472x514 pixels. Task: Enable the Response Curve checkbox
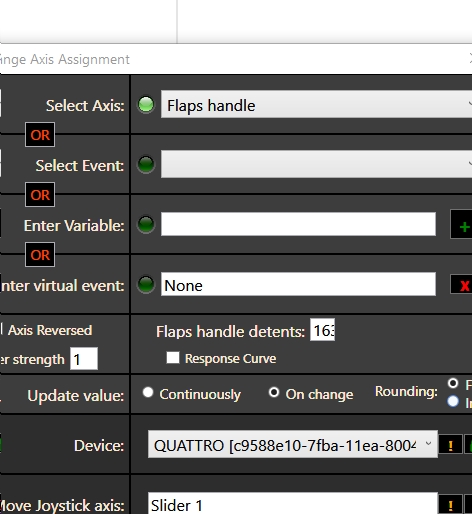point(173,358)
